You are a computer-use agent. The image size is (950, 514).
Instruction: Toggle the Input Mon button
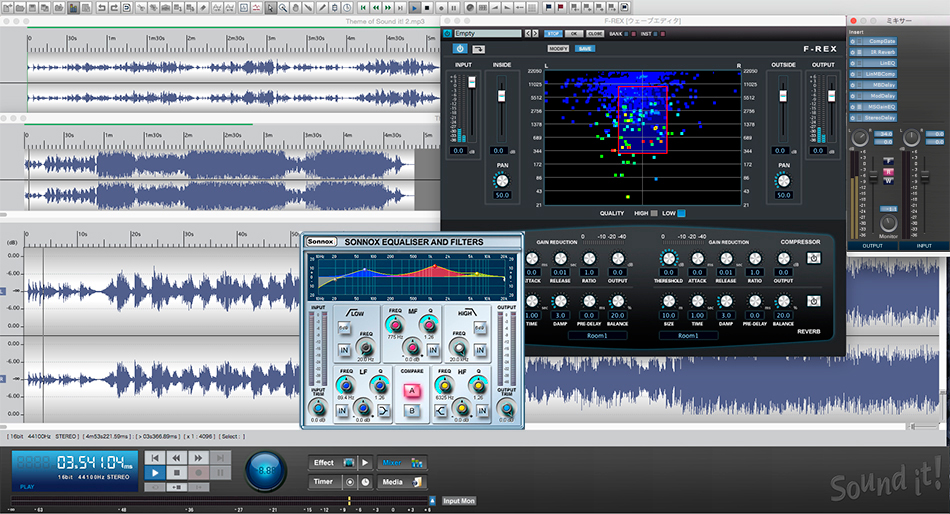coord(459,501)
